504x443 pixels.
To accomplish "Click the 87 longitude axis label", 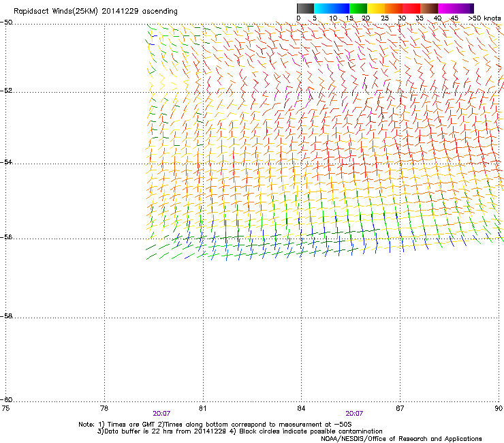I will [x=400, y=408].
